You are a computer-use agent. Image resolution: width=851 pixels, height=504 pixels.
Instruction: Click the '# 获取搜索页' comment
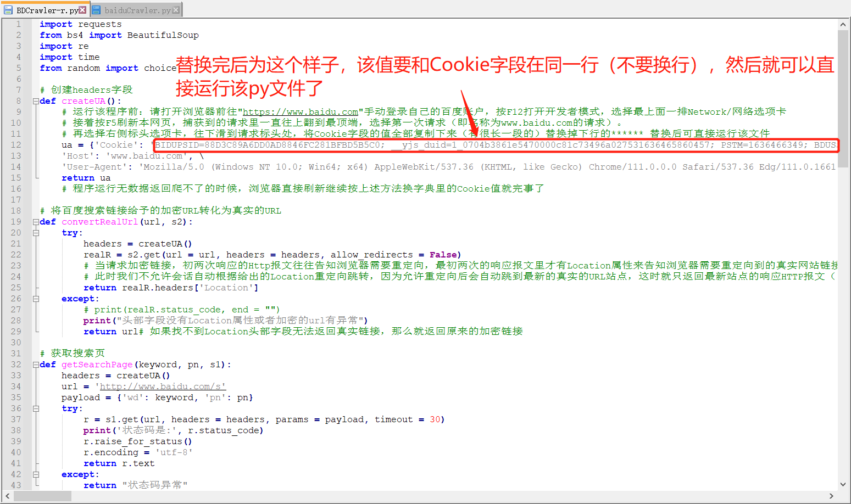pyautogui.click(x=72, y=354)
